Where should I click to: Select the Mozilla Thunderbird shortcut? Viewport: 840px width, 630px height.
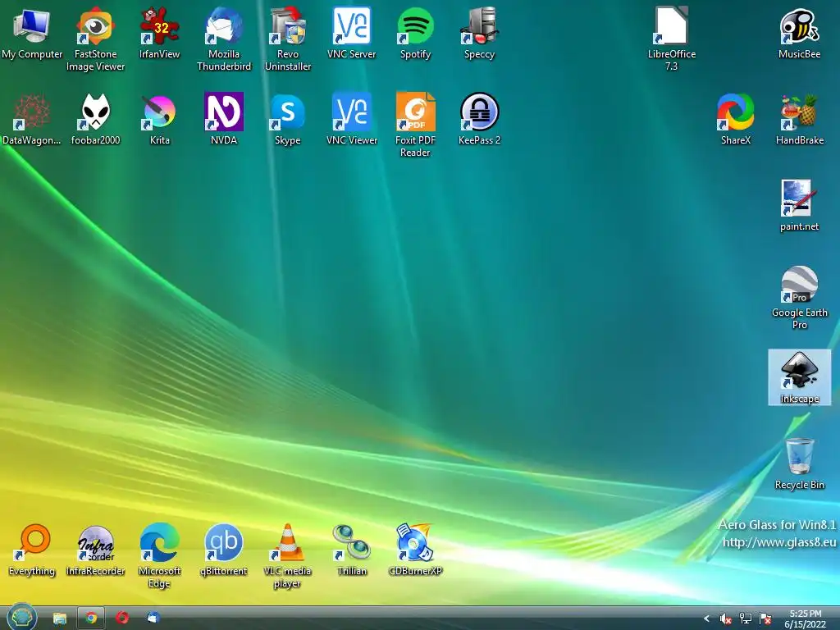[x=223, y=39]
